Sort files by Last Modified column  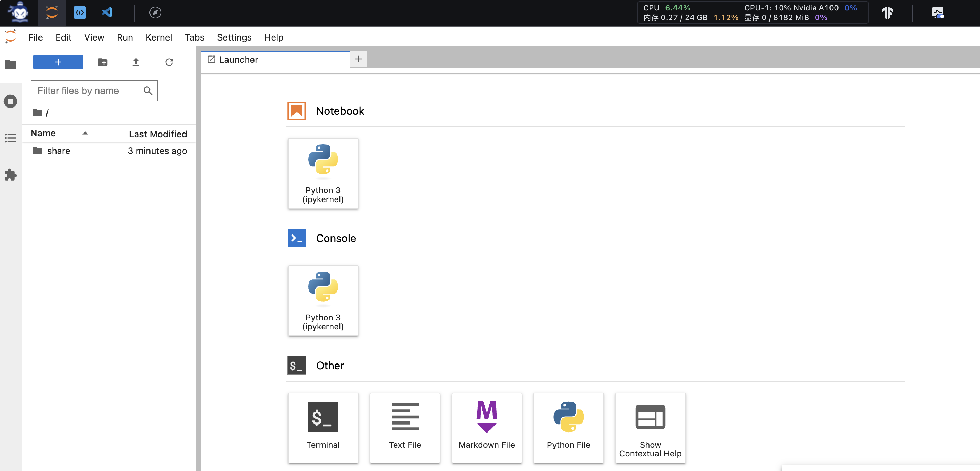157,134
